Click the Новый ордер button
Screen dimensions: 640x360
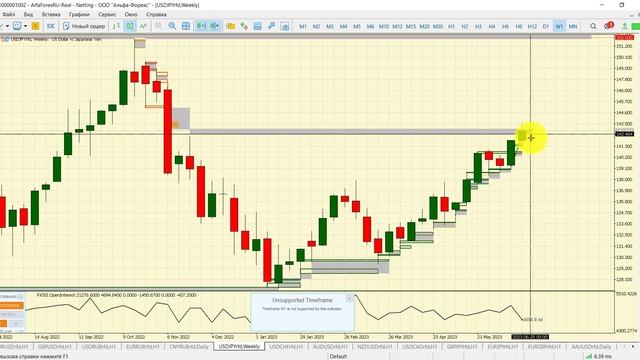point(84,26)
